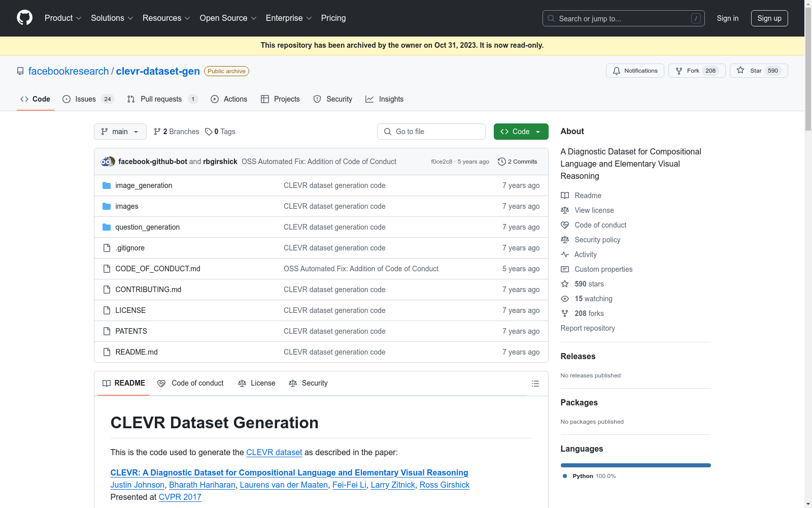Click the GitHub logo icon
This screenshot has width=812, height=508.
(x=24, y=18)
